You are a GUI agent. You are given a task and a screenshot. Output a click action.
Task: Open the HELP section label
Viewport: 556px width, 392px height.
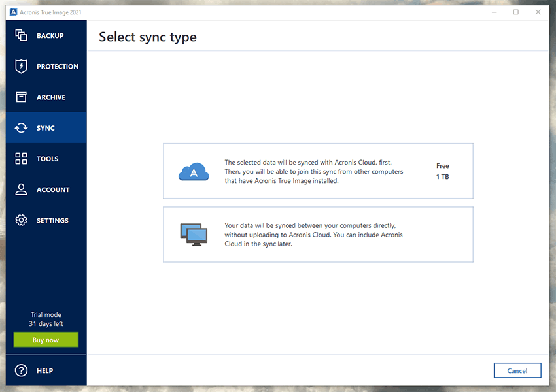pos(44,370)
